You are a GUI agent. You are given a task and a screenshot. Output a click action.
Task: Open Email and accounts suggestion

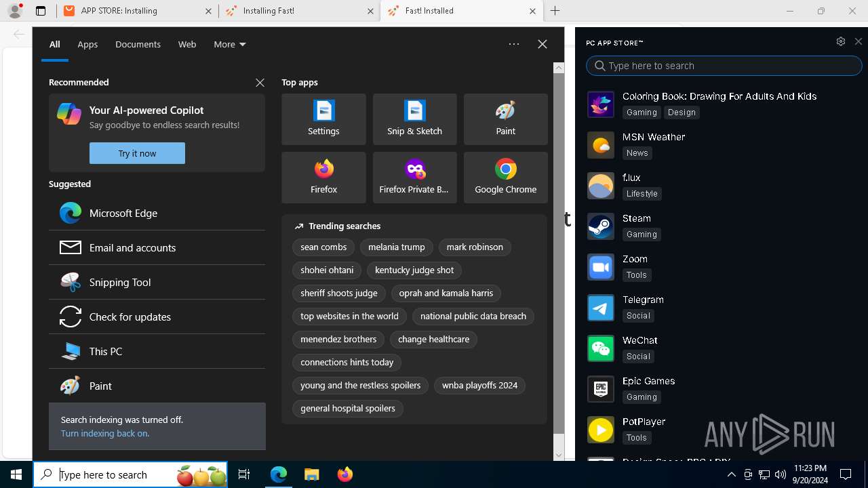[x=157, y=247]
